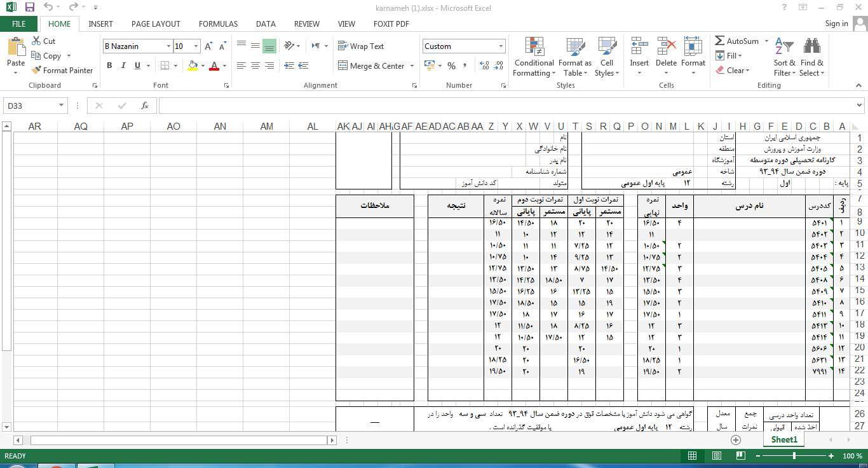Image resolution: width=868 pixels, height=468 pixels.
Task: Open Cell Styles gallery
Action: 607,57
